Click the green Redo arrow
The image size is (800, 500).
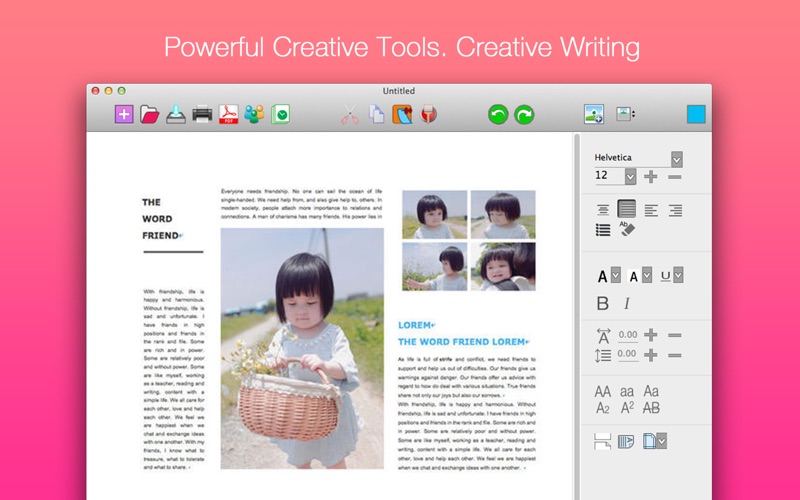(x=524, y=114)
